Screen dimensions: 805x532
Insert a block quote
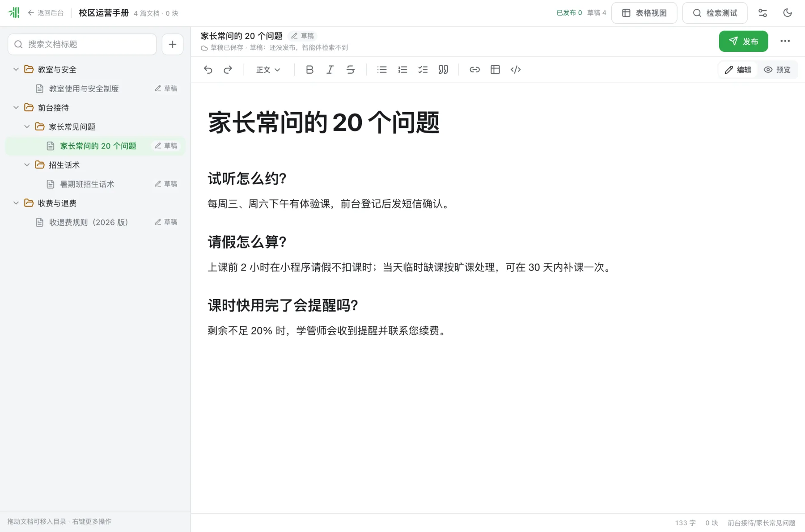pyautogui.click(x=443, y=70)
